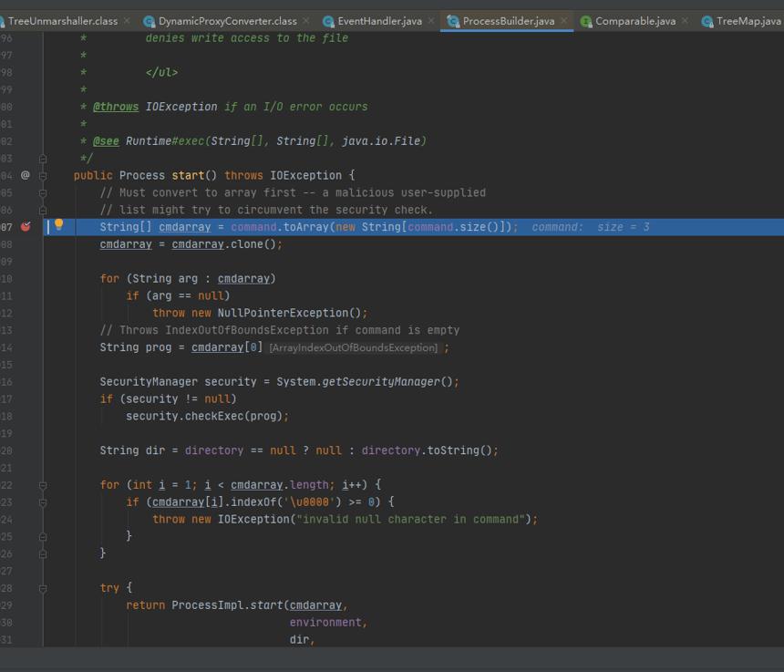
Task: Close the DynamicProxyConverter.class tab
Action: point(306,20)
